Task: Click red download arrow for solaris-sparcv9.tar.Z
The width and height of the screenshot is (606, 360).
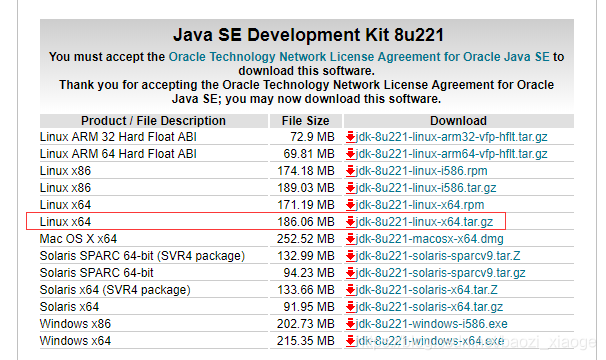Action: point(351,256)
